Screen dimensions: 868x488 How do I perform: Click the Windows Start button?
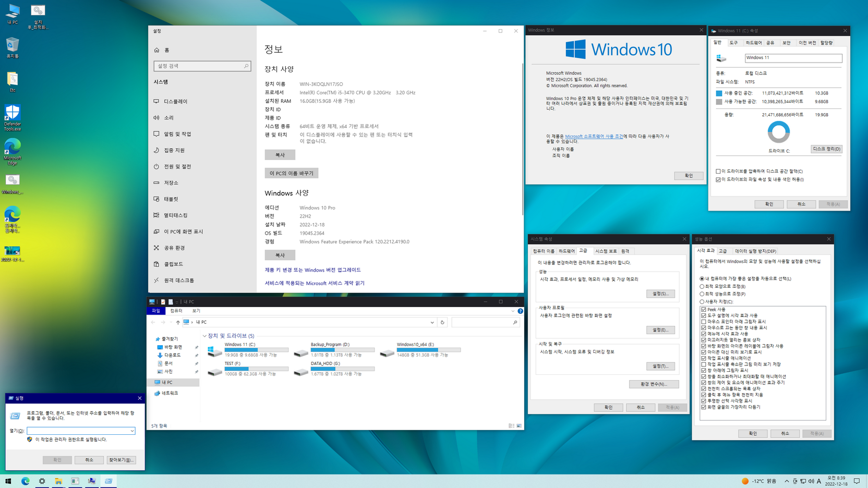8,481
